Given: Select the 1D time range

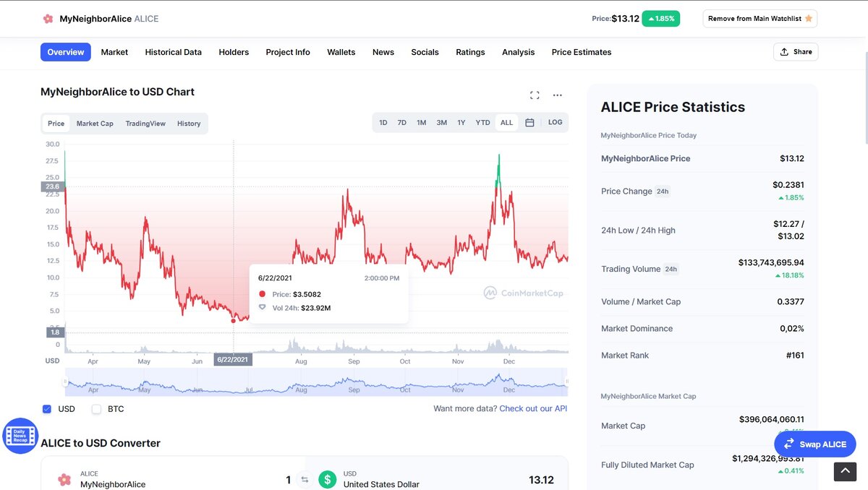Looking at the screenshot, I should 383,123.
